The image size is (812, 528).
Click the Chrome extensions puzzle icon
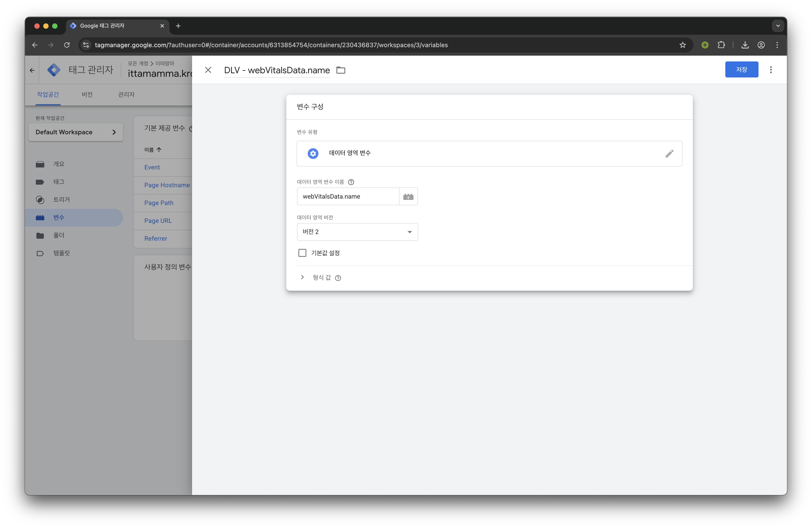click(x=721, y=45)
